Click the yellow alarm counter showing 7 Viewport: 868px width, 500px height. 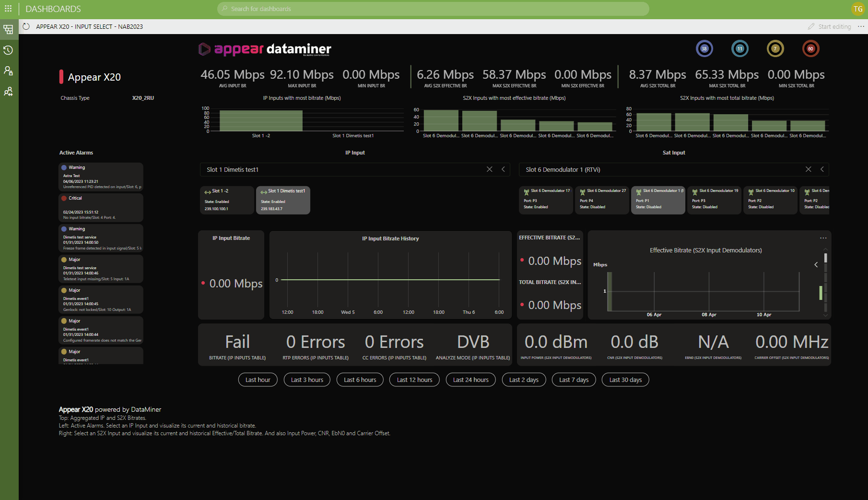coord(775,48)
